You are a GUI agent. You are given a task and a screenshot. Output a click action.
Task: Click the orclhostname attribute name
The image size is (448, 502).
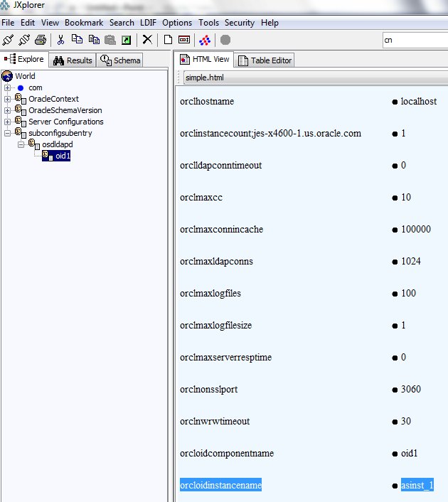pos(207,102)
